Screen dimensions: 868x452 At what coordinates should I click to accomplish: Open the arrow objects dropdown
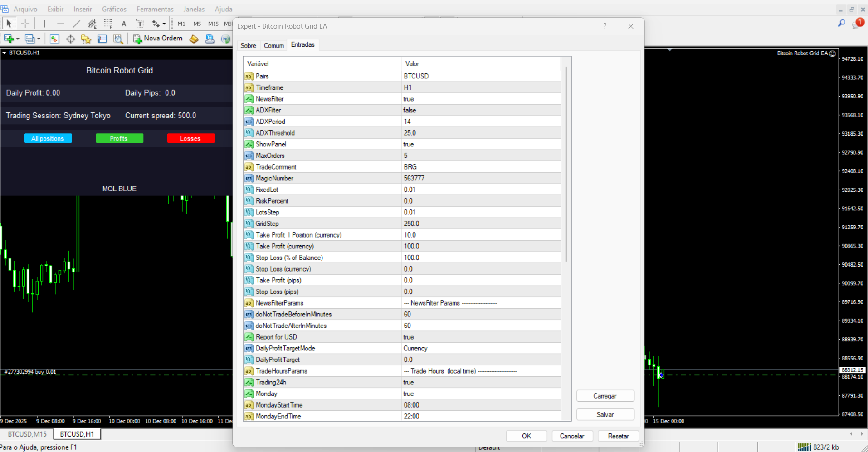(164, 24)
